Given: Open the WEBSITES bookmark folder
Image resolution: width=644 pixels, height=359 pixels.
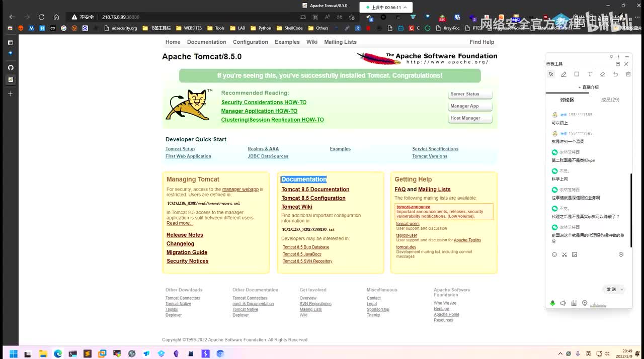Looking at the screenshot, I should [189, 28].
